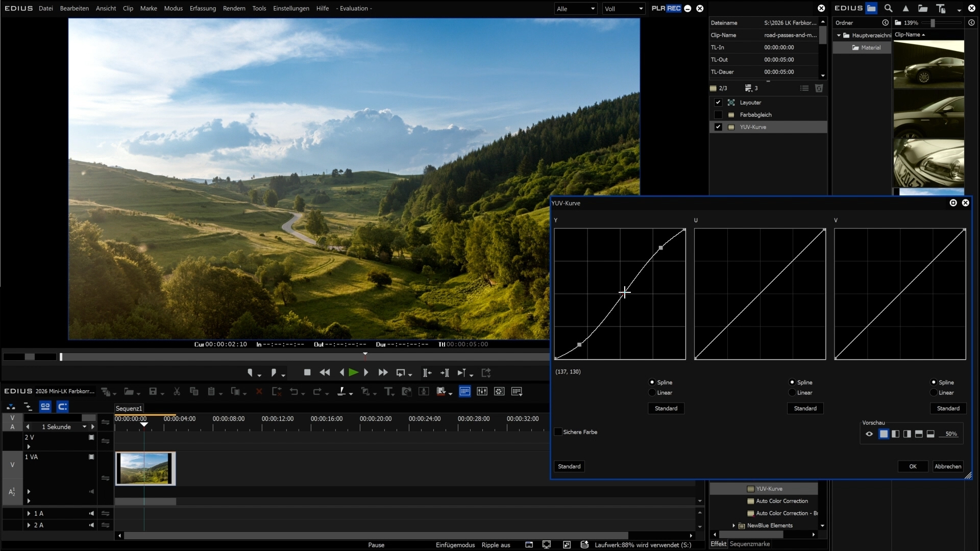This screenshot has height=551, width=980.
Task: Open the Alle dropdown in preview header
Action: pyautogui.click(x=576, y=9)
